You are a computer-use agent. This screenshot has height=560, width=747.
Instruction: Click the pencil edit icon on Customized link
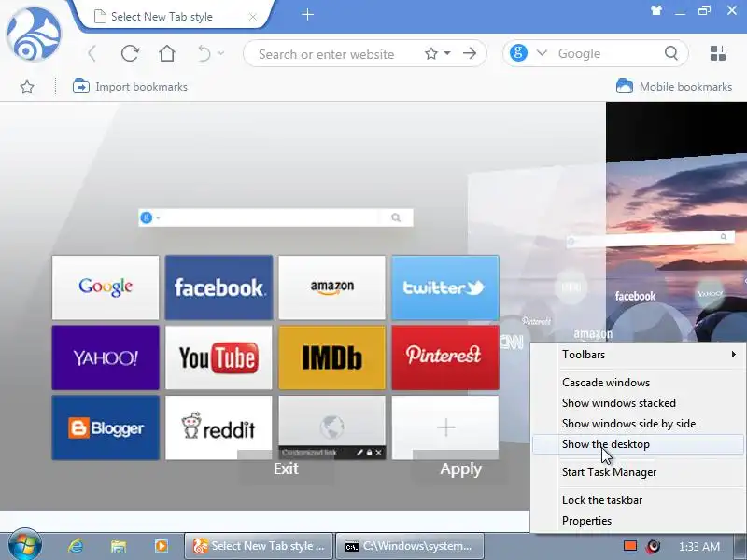(359, 453)
